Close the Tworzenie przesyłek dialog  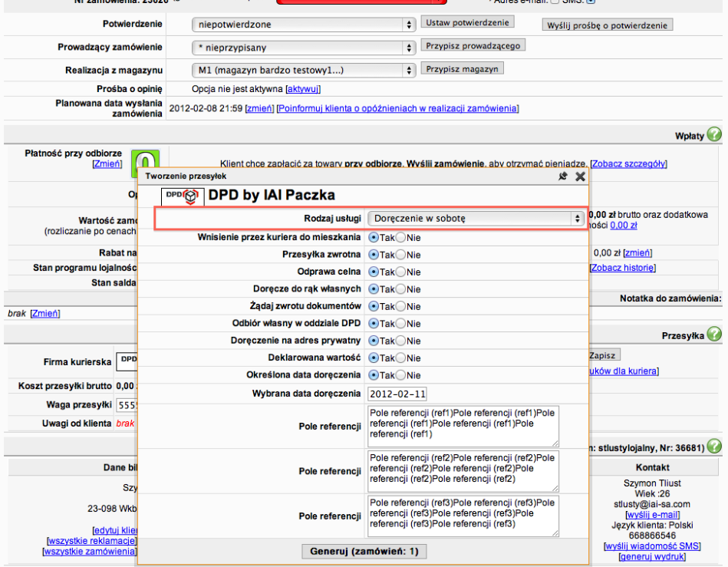[580, 176]
